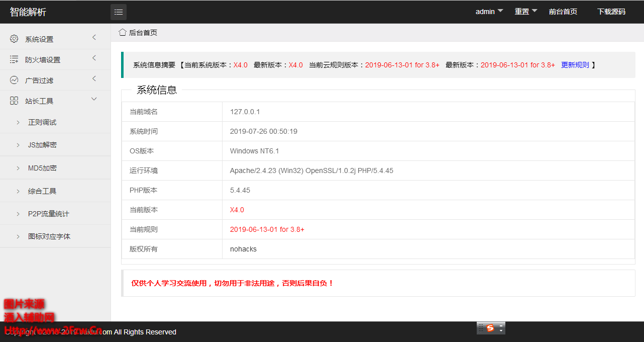Click the gear icon beside 系统设置
This screenshot has width=644, height=342.
pos(14,39)
